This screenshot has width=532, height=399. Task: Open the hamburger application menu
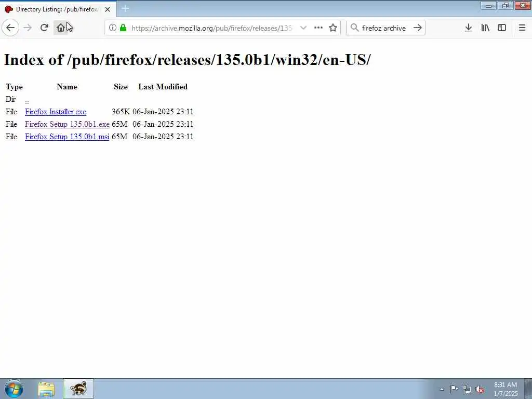(522, 28)
